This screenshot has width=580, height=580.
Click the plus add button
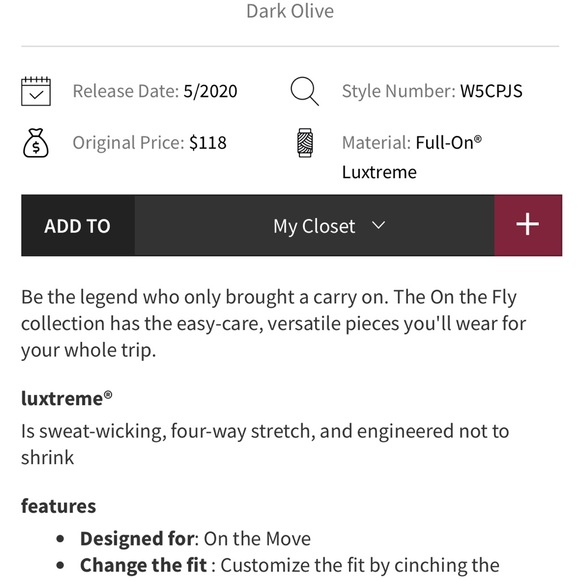tap(528, 225)
